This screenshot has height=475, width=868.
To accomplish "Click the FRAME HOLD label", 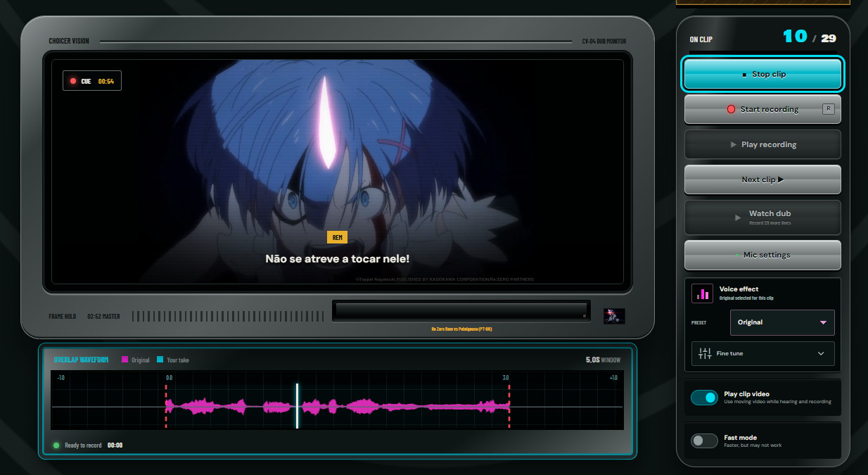I will click(62, 317).
